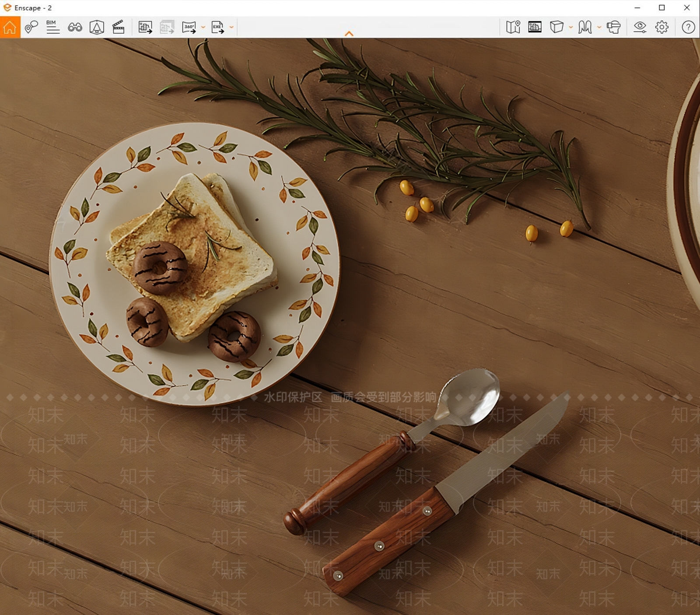Click the cube Projection mode icon
The width and height of the screenshot is (700, 615).
click(556, 27)
